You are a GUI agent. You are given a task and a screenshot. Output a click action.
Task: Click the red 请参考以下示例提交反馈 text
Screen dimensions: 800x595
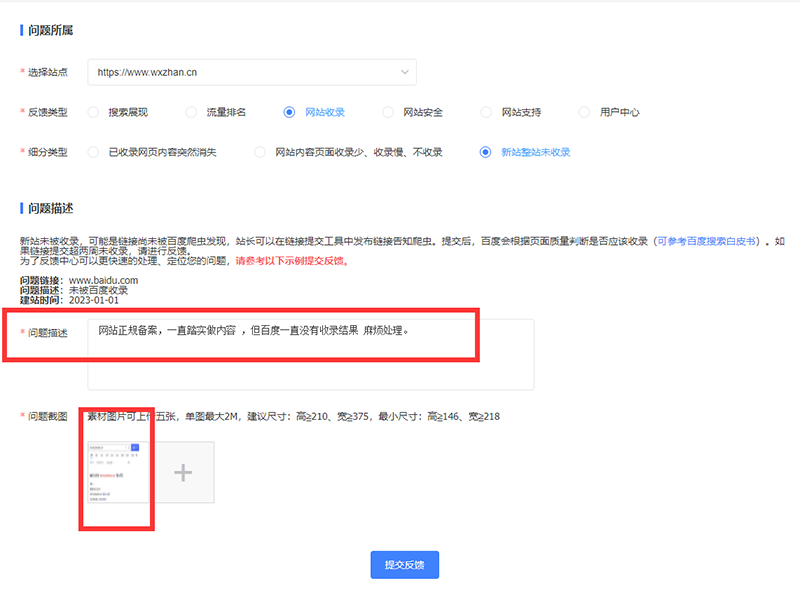pyautogui.click(x=291, y=260)
